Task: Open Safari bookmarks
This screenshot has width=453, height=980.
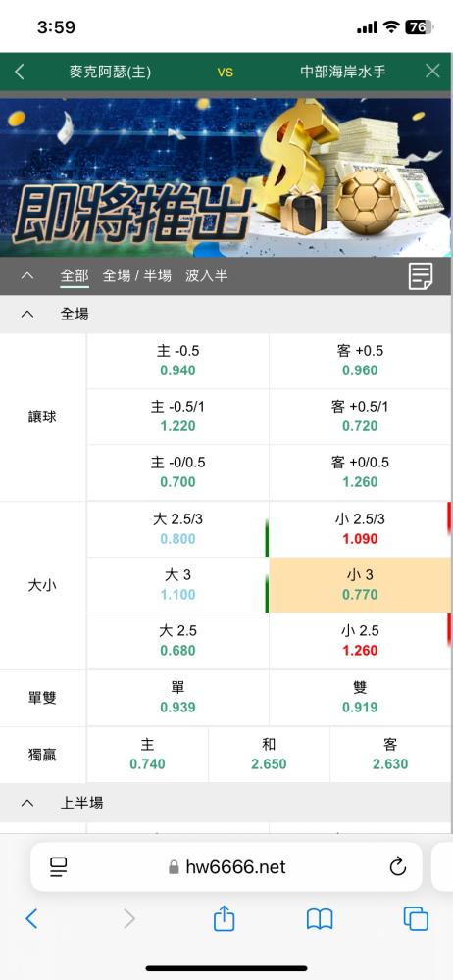Action: coord(320,919)
